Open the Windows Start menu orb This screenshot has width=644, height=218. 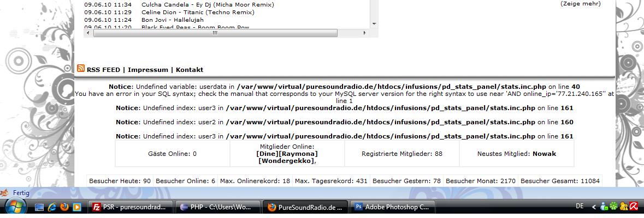(x=15, y=207)
